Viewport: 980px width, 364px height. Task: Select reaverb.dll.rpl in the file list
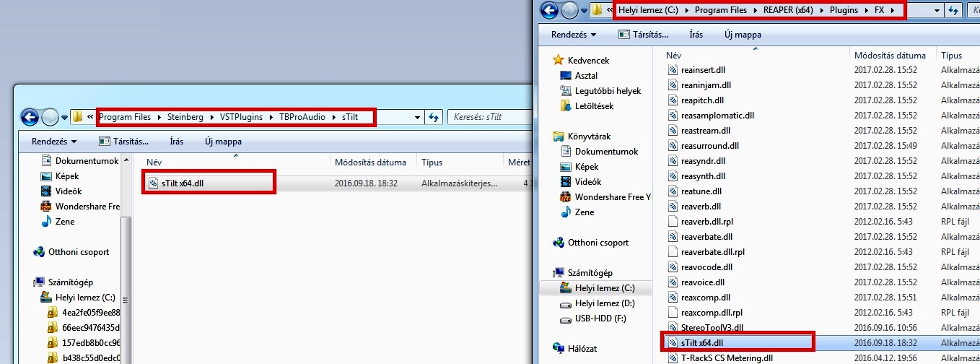click(x=706, y=221)
